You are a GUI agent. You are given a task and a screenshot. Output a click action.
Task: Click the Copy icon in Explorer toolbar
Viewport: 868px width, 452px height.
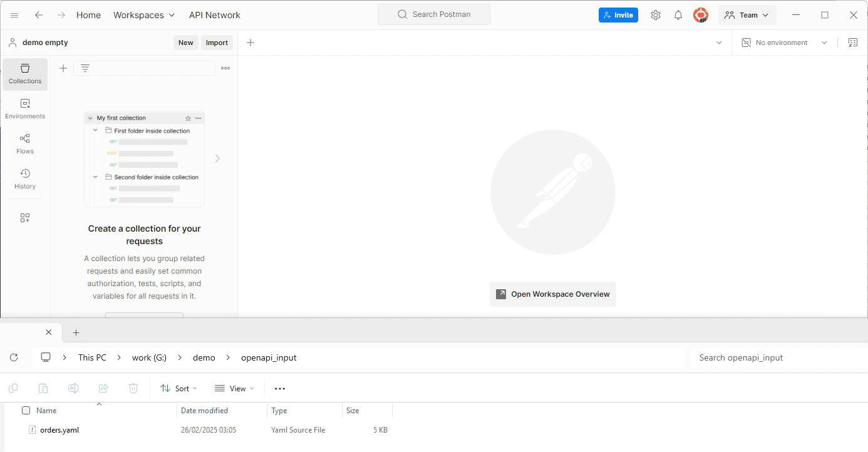(x=13, y=388)
